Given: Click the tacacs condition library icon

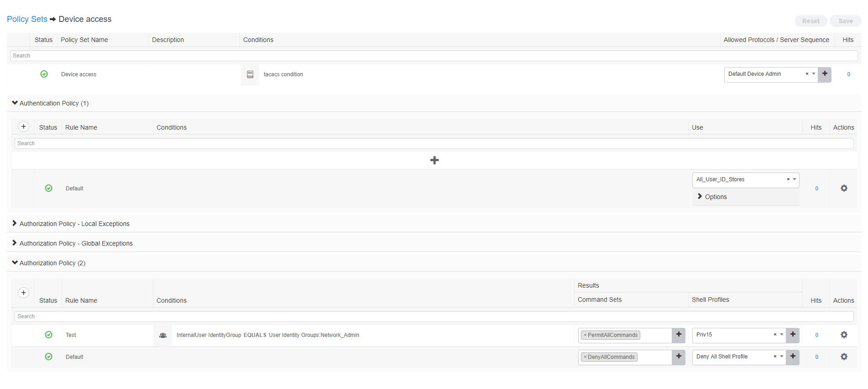Looking at the screenshot, I should point(250,74).
